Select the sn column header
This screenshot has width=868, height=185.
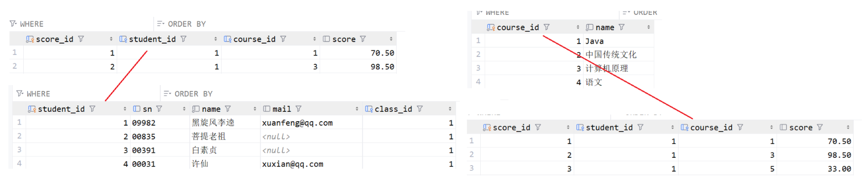click(159, 109)
